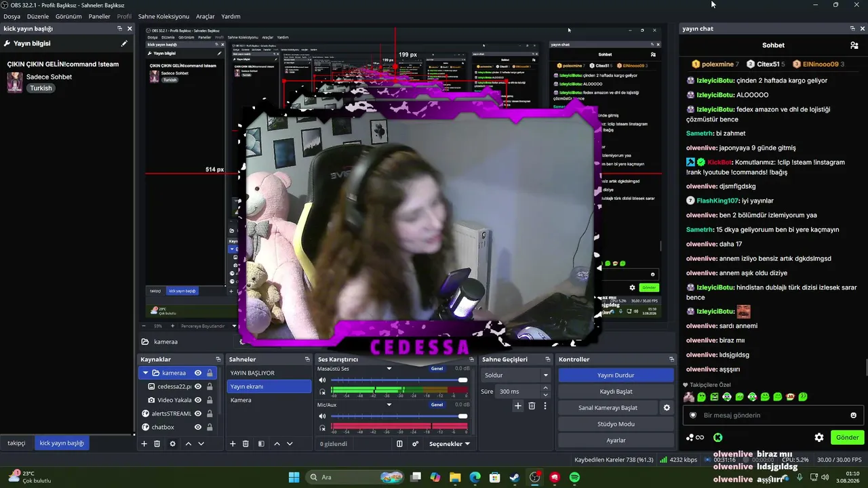Mute the Mic/Aux speaker icon
Viewport: 868px width, 488px height.
coord(322,416)
